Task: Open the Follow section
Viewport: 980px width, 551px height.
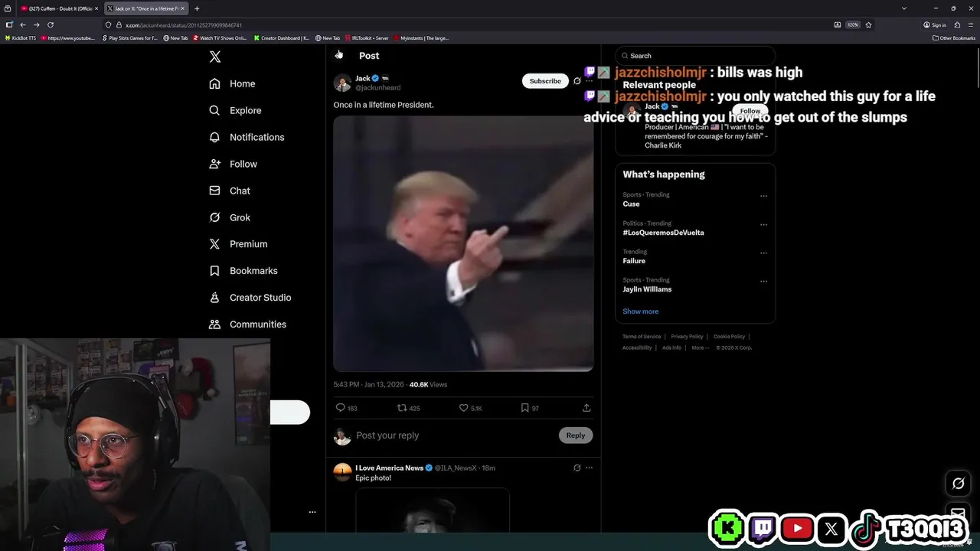Action: [233, 164]
